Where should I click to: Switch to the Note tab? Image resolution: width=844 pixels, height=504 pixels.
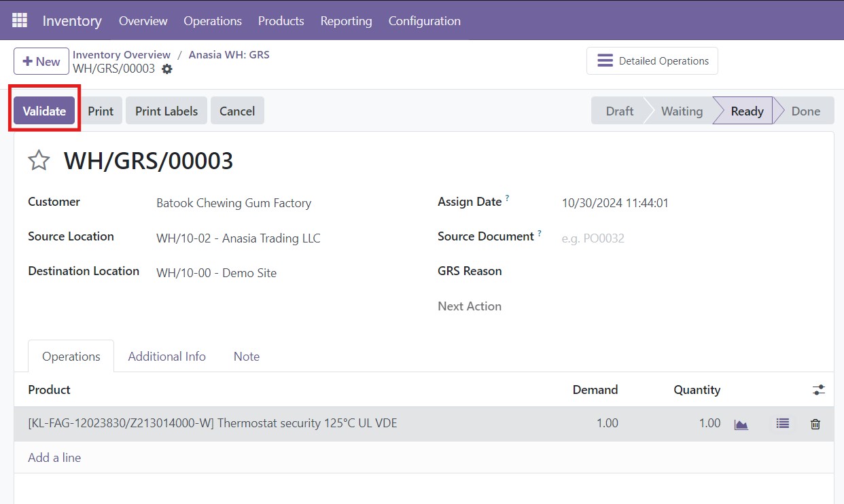246,356
